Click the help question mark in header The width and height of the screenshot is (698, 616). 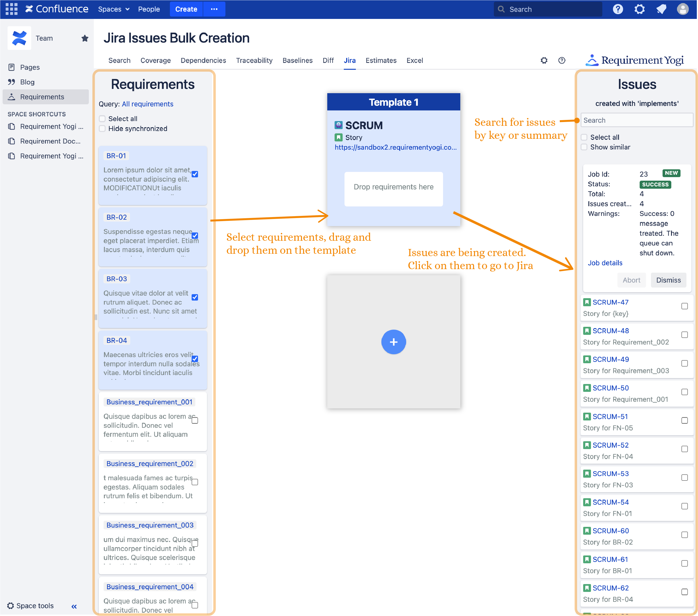tap(617, 9)
